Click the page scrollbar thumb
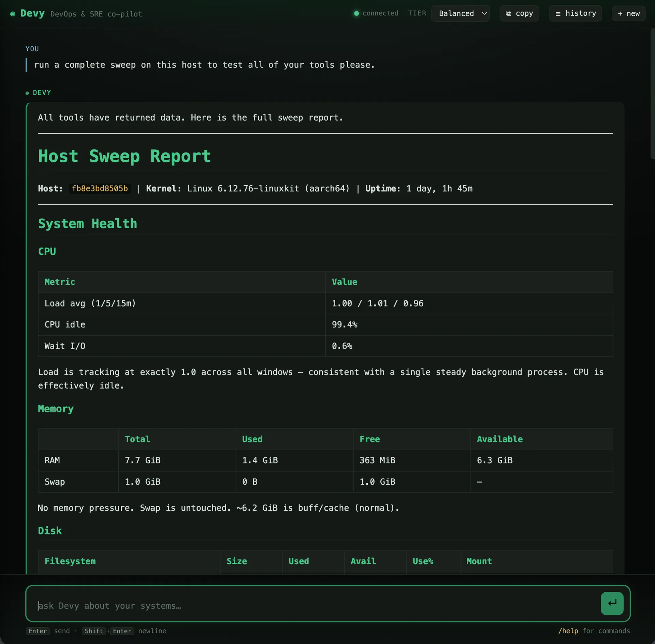655x644 pixels. pyautogui.click(x=652, y=94)
